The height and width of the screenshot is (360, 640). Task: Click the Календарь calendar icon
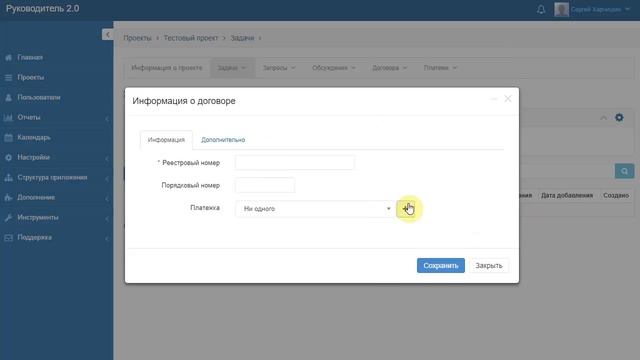pos(8,138)
